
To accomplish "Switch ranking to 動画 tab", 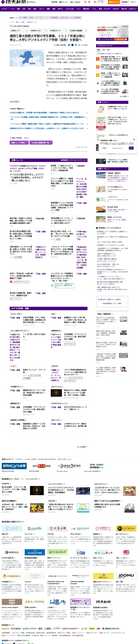I will point(108,50).
